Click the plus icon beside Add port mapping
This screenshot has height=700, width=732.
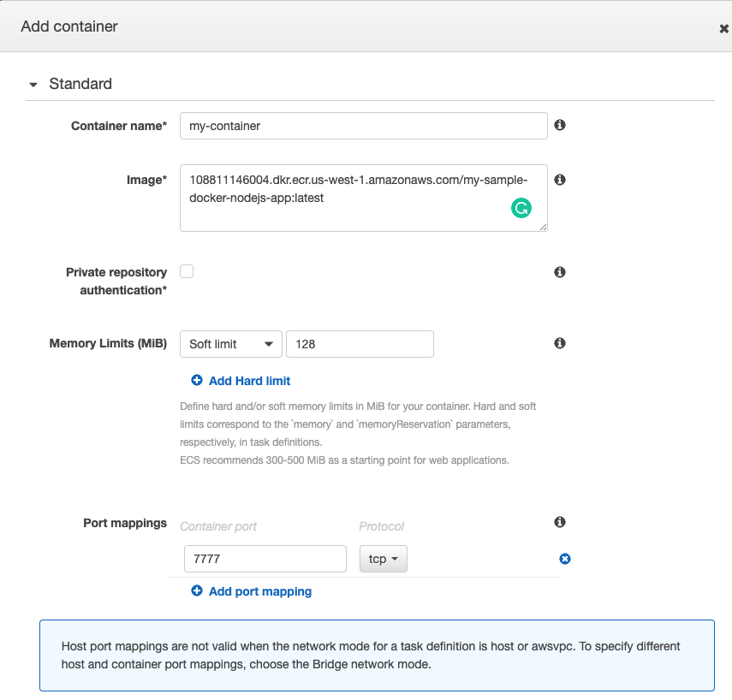tap(197, 590)
